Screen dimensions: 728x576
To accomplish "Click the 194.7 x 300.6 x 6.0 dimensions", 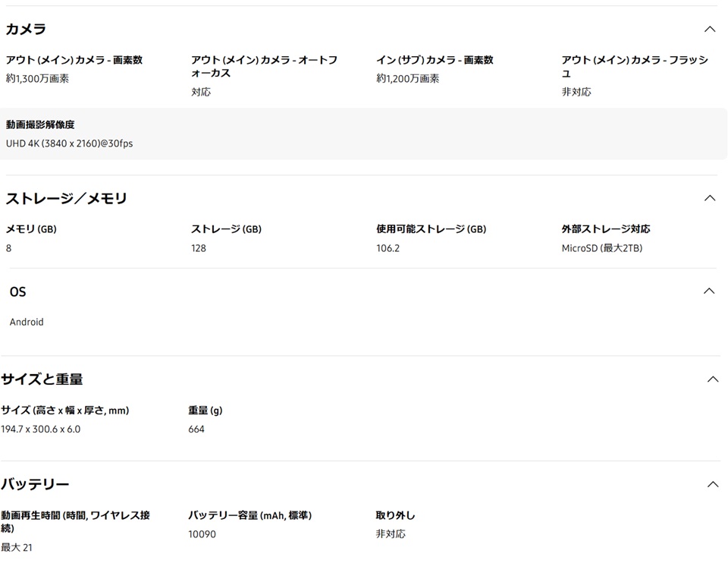I will pyautogui.click(x=40, y=430).
